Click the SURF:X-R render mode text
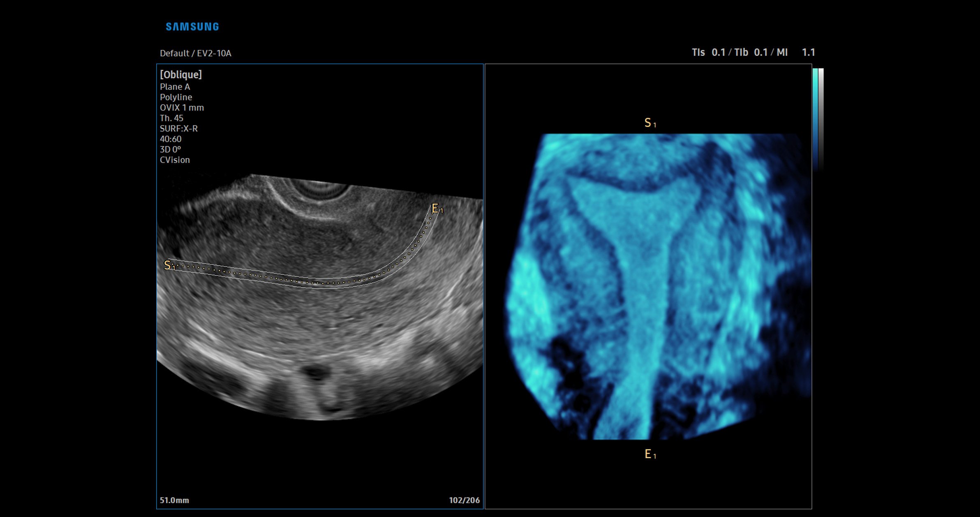 pyautogui.click(x=179, y=128)
